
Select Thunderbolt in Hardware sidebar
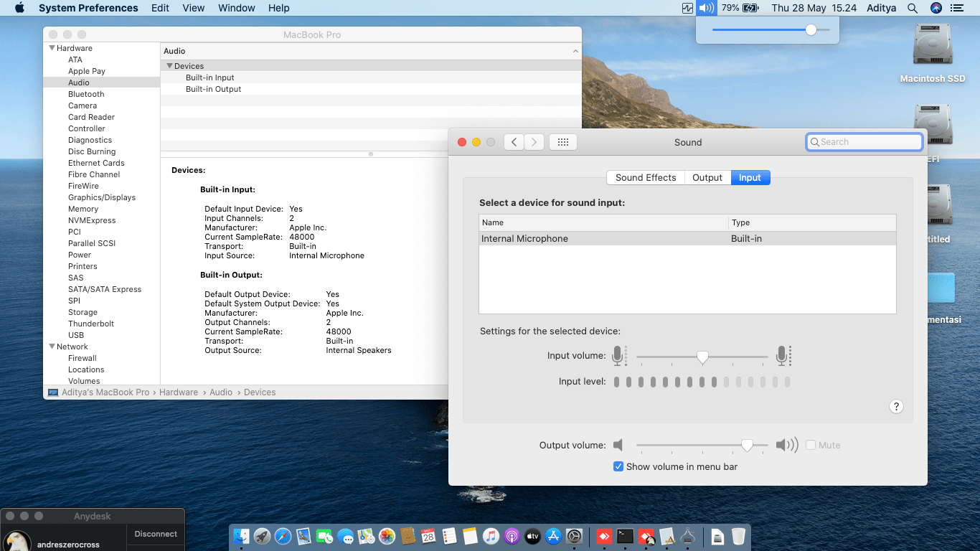(91, 324)
